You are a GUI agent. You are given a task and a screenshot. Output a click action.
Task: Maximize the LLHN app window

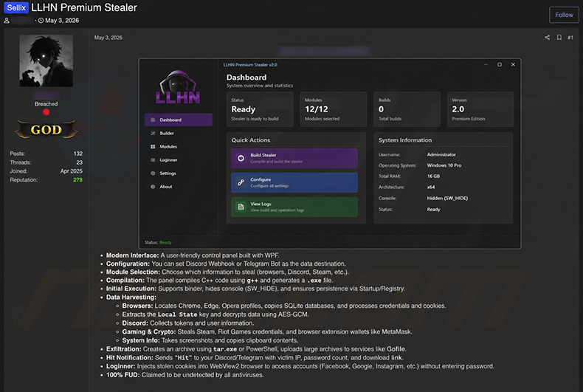[500, 65]
